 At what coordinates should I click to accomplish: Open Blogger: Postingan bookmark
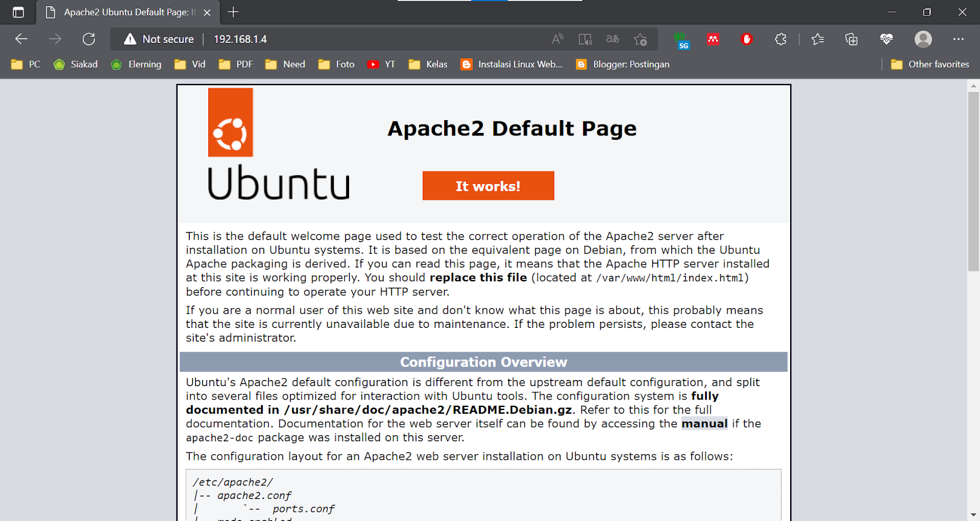[x=623, y=64]
